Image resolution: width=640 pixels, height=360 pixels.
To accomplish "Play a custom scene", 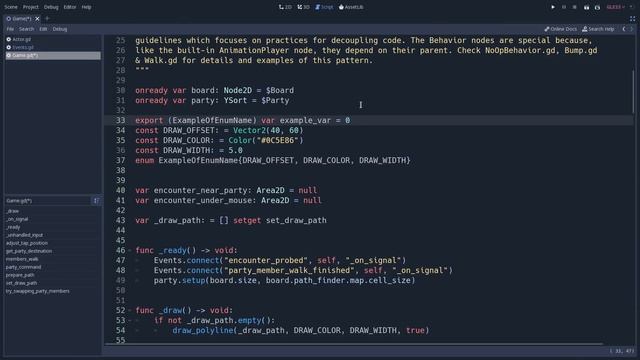I will pos(597,7).
